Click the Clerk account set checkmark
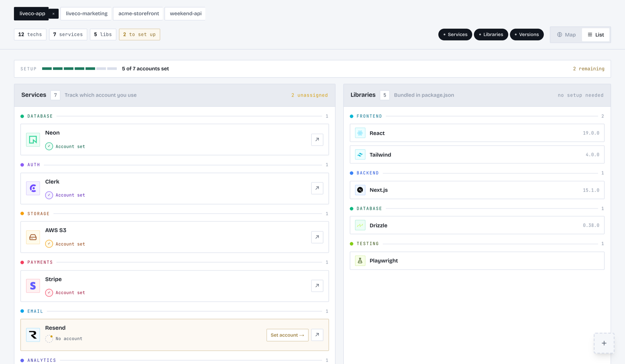625x364 pixels. click(49, 195)
